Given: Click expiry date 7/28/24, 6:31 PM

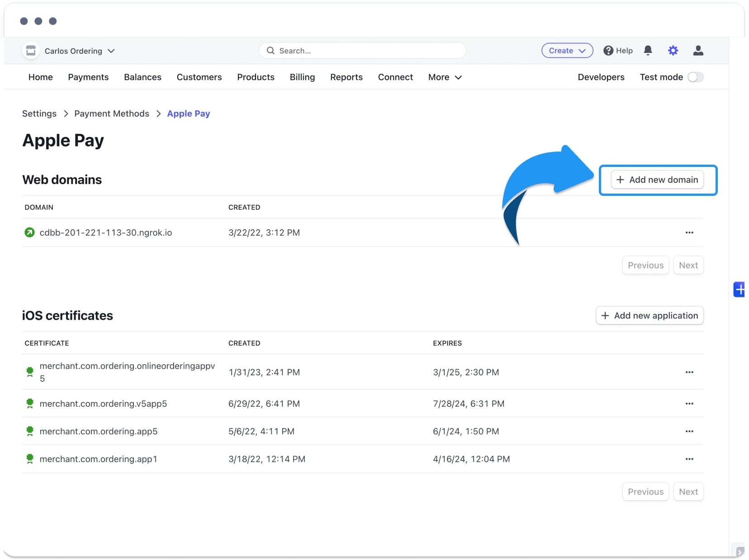Looking at the screenshot, I should click(x=469, y=403).
